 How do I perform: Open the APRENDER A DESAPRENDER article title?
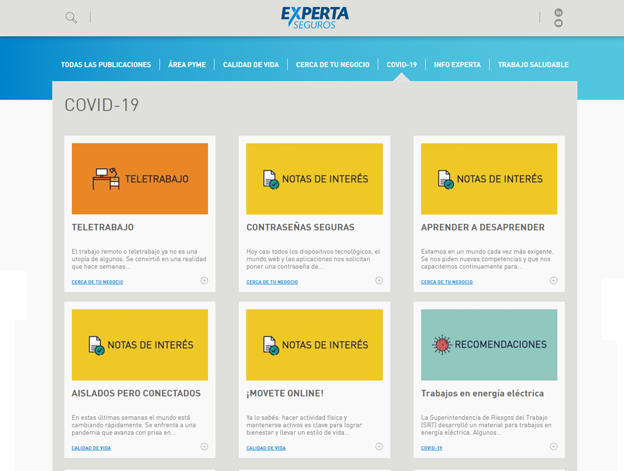tap(483, 227)
